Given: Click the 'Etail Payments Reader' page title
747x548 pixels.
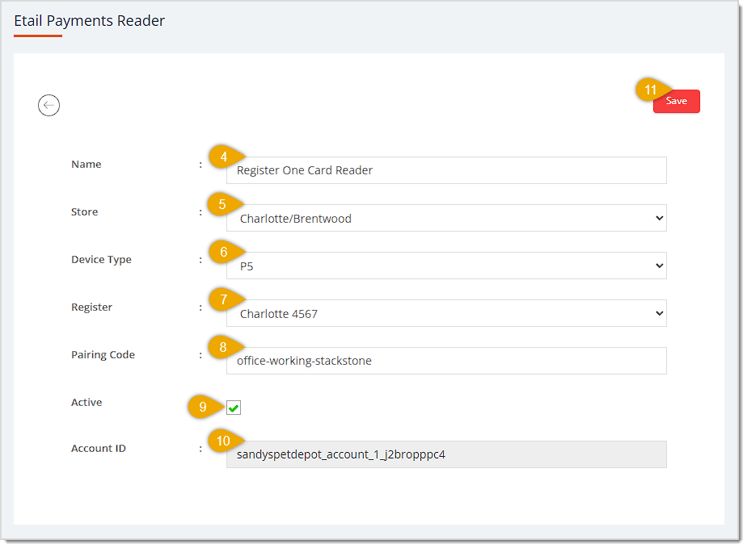Looking at the screenshot, I should click(x=89, y=21).
